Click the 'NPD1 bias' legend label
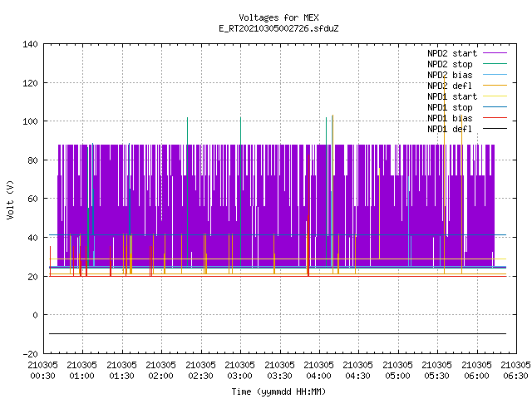Image resolution: width=532 pixels, height=399 pixels. tap(450, 118)
